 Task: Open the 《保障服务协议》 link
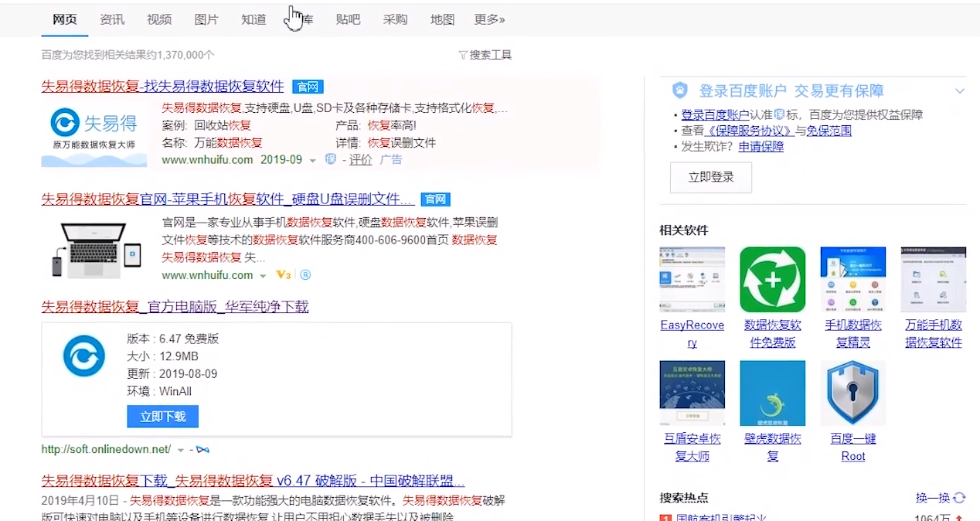pyautogui.click(x=750, y=131)
